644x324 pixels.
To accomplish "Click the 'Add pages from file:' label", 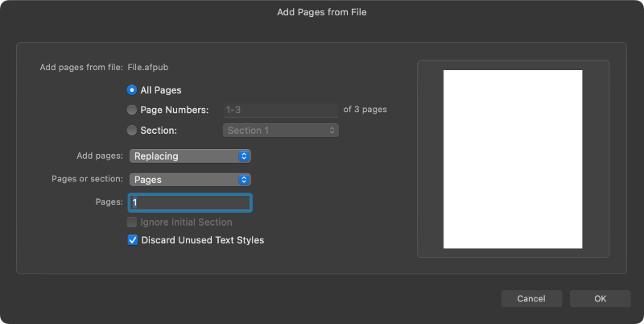I will pos(81,67).
